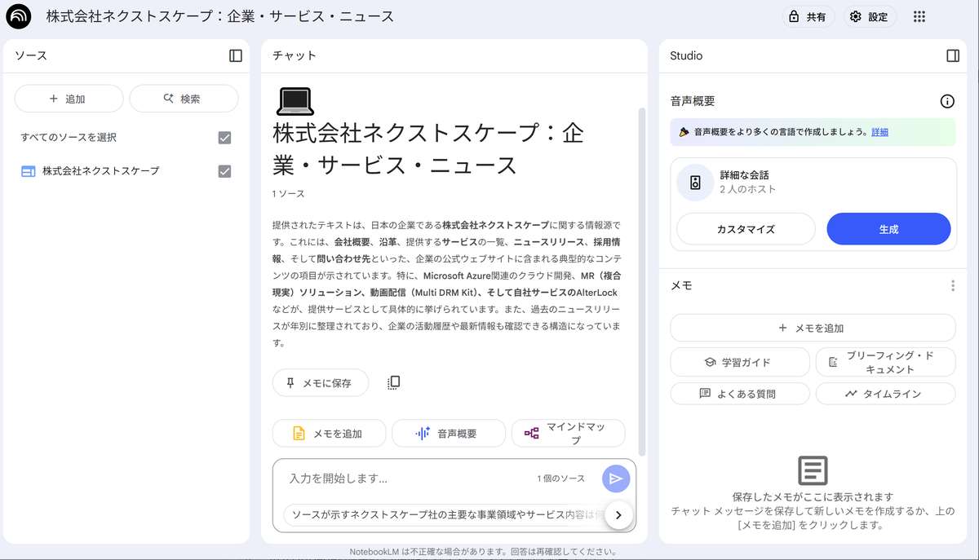The height and width of the screenshot is (560, 979).
Task: Send message with arrow button
Action: click(616, 478)
